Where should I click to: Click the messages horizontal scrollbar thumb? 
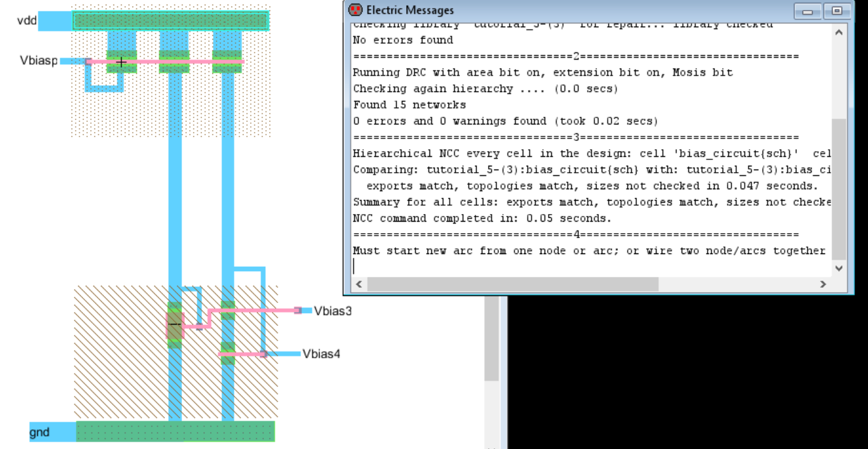point(513,285)
